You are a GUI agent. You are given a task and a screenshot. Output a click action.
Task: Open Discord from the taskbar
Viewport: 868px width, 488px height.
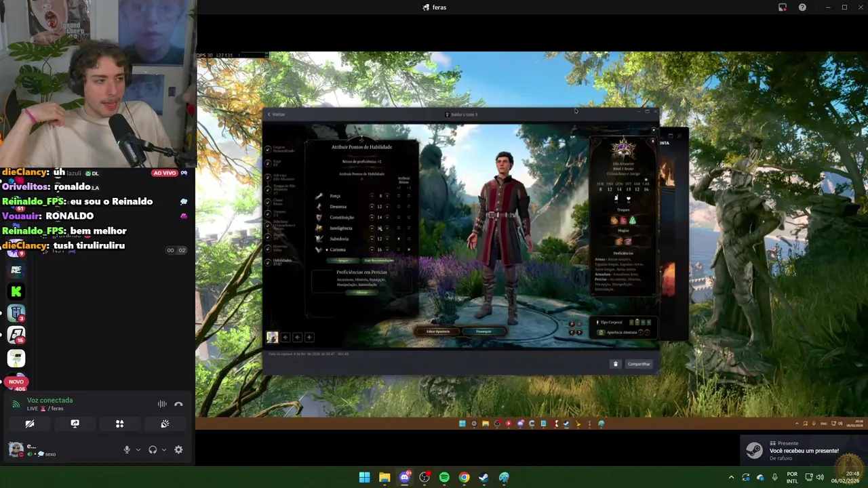tap(405, 477)
